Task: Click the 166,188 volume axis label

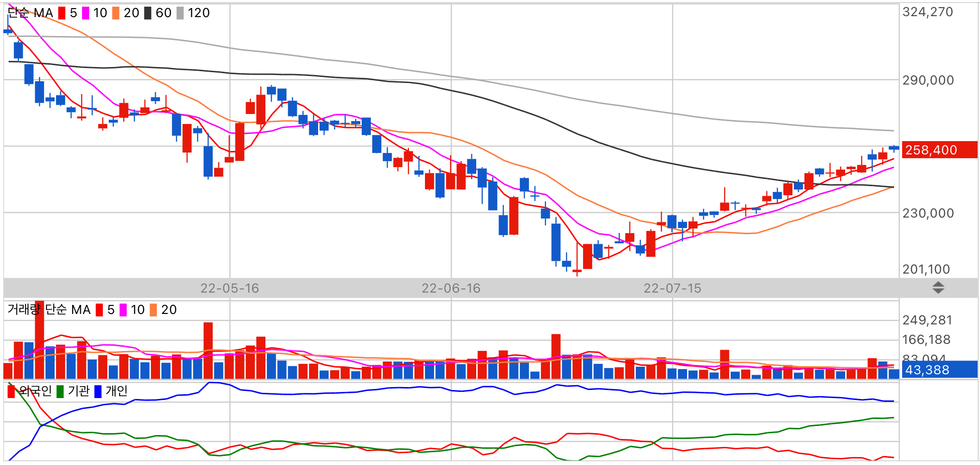Action: [x=926, y=340]
